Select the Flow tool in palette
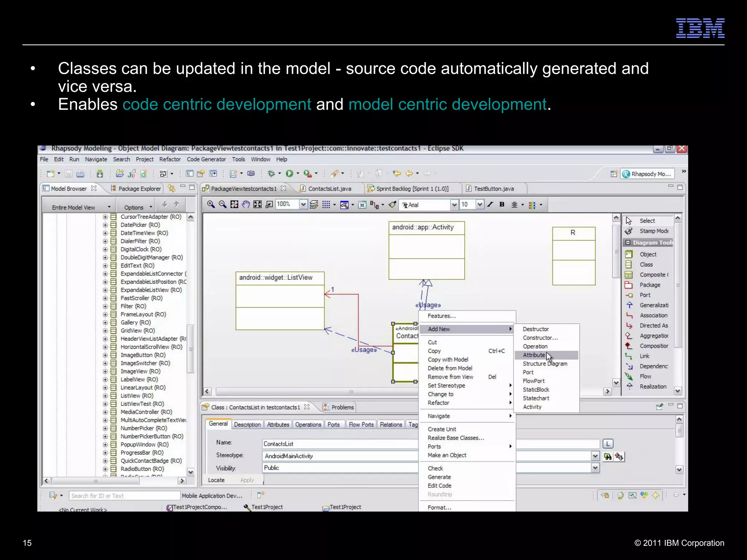The image size is (747, 560). [x=645, y=377]
